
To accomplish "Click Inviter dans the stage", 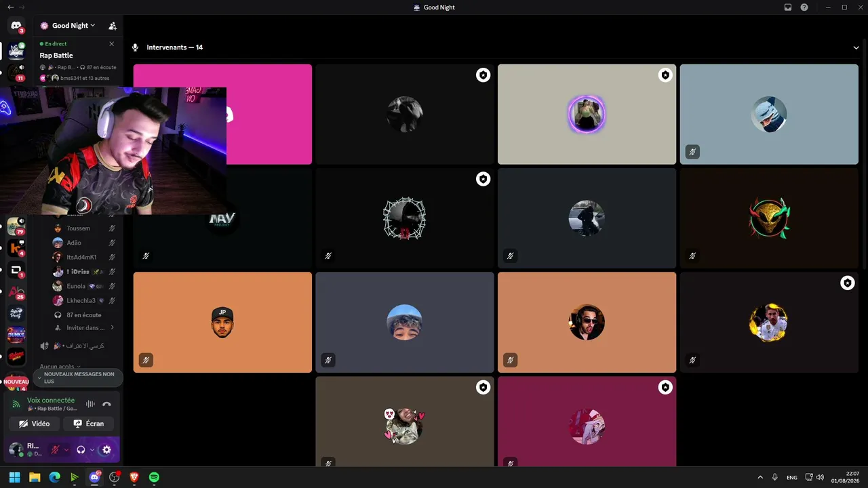I will pos(84,328).
